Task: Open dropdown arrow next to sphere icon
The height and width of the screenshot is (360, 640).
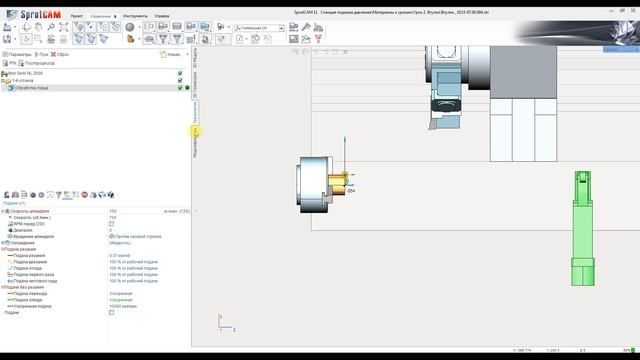Action: click(x=139, y=27)
